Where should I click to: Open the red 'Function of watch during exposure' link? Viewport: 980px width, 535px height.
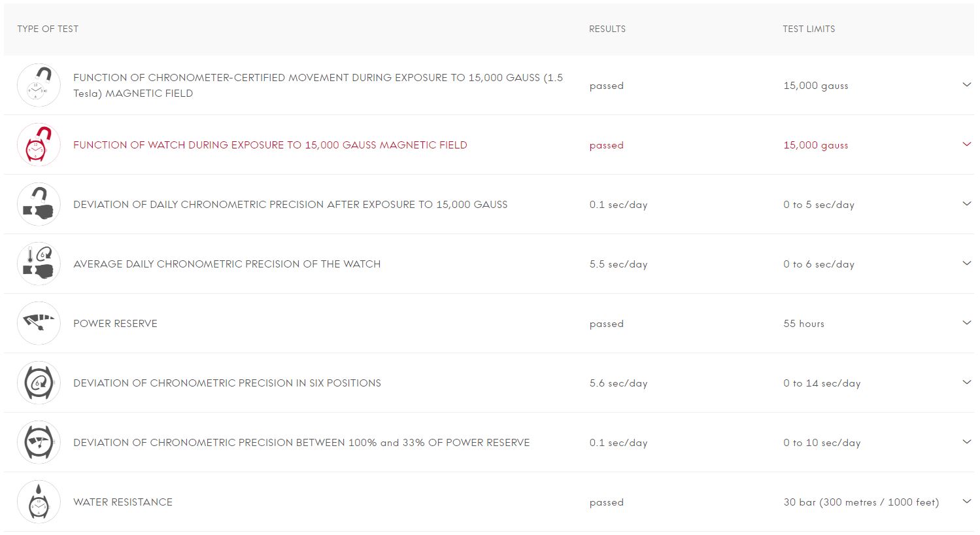click(270, 145)
